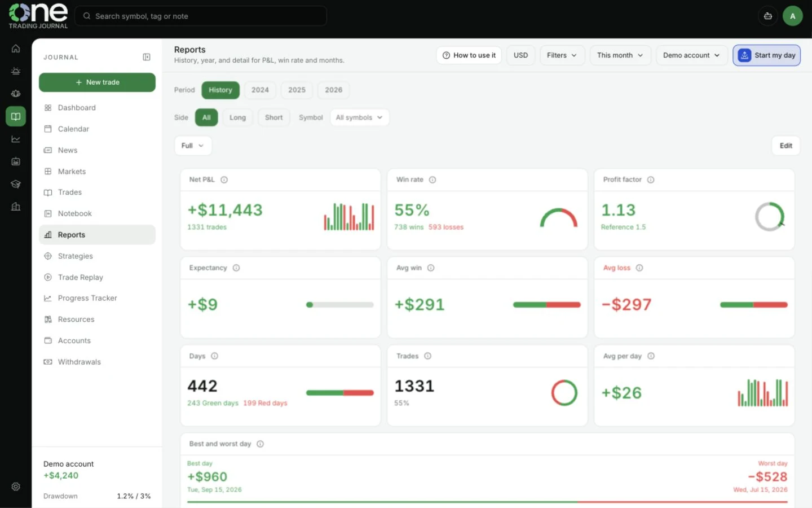This screenshot has height=508, width=812.
Task: Open the settings gear icon
Action: coord(16,487)
